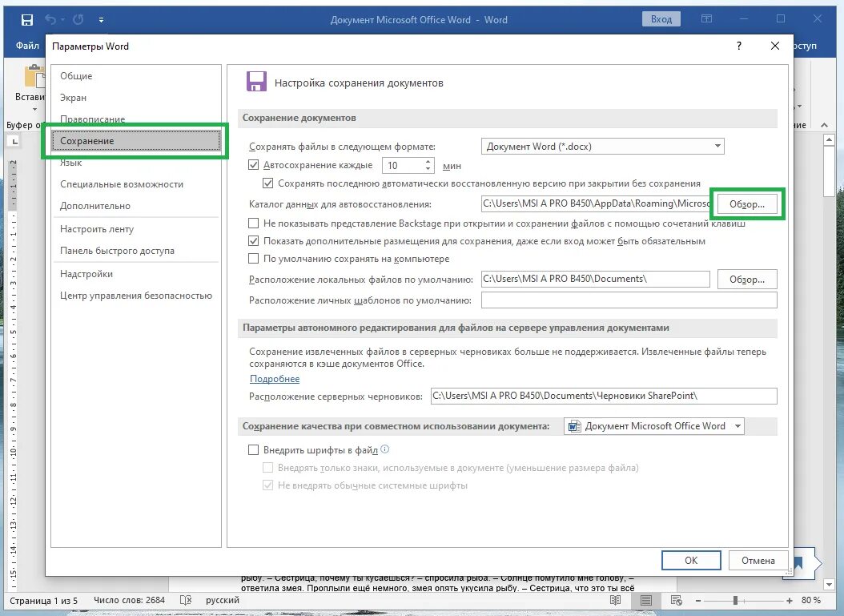Select Дополнительно category

coord(135,206)
